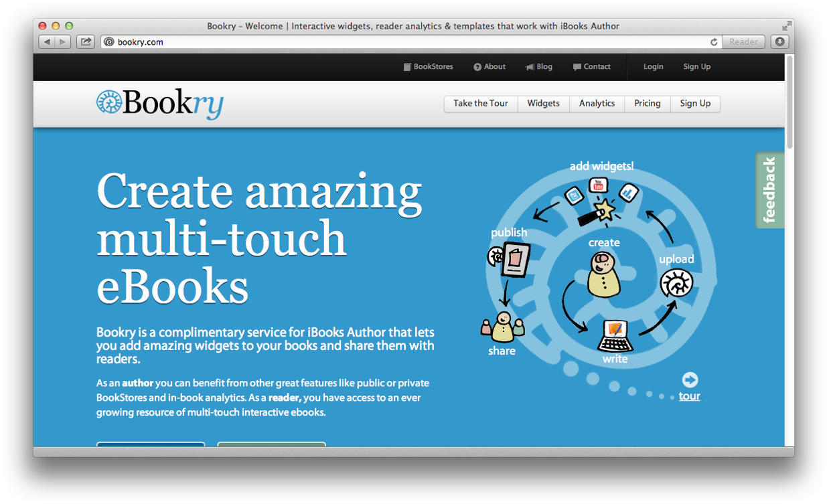Click the Safari forward arrow button
827x504 pixels.
[63, 41]
